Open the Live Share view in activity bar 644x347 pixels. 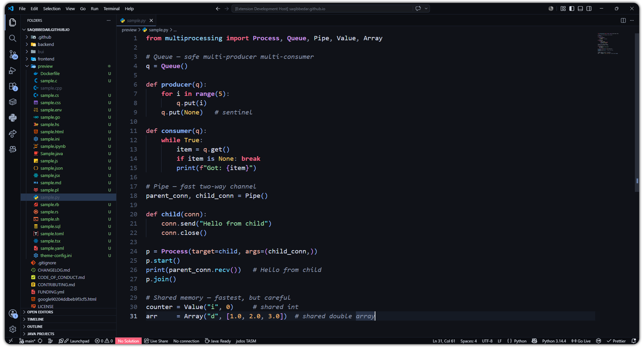pyautogui.click(x=13, y=133)
